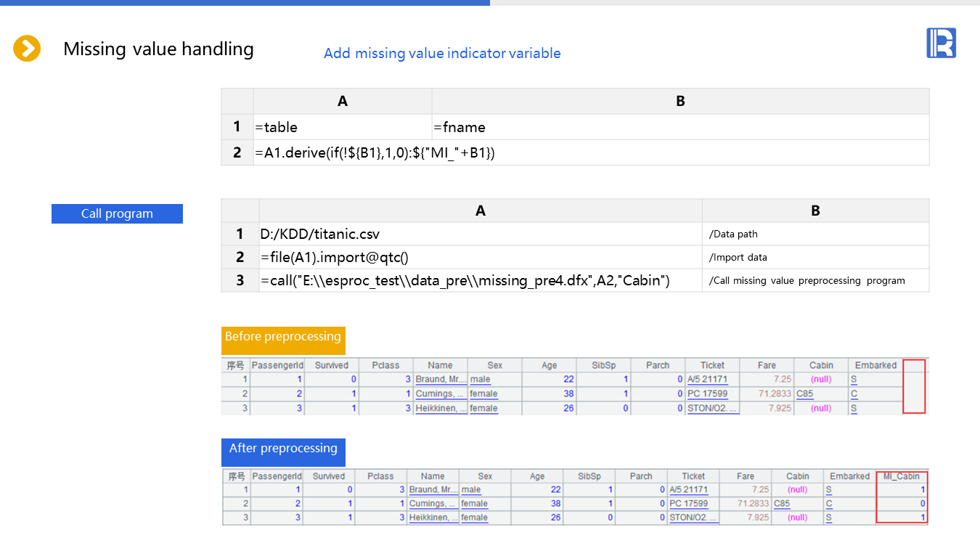Click the orange chevron arrow icon

[x=27, y=49]
